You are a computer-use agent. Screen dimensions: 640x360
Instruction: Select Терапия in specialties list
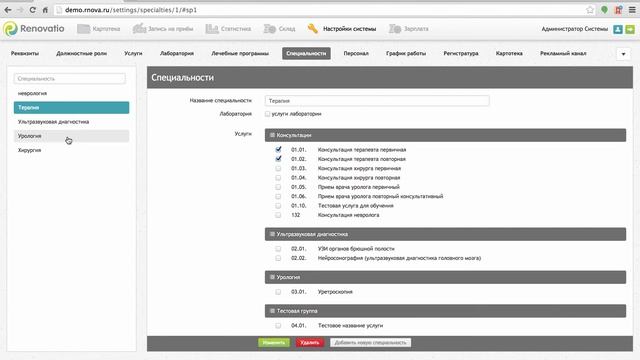click(x=71, y=108)
